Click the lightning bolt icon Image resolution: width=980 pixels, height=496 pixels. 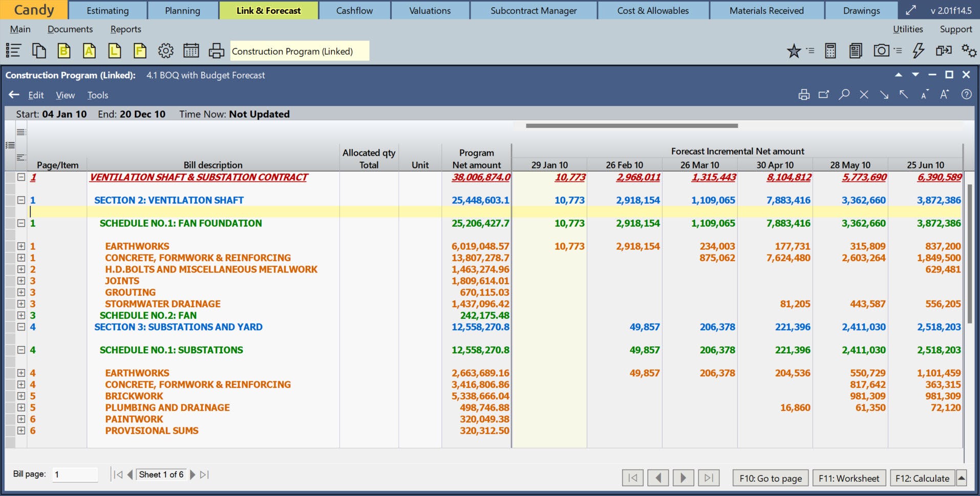click(919, 51)
